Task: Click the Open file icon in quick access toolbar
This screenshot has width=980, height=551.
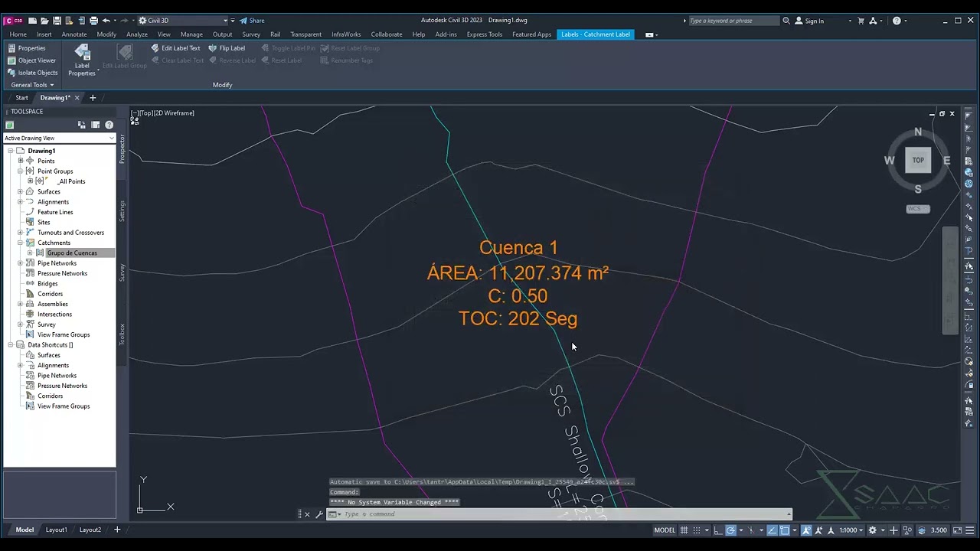Action: click(44, 21)
